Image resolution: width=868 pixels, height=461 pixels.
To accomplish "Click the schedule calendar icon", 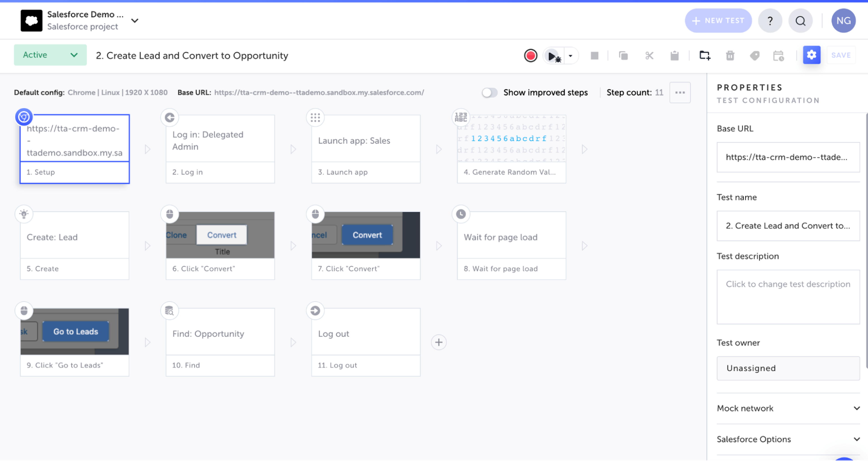I will click(x=778, y=56).
